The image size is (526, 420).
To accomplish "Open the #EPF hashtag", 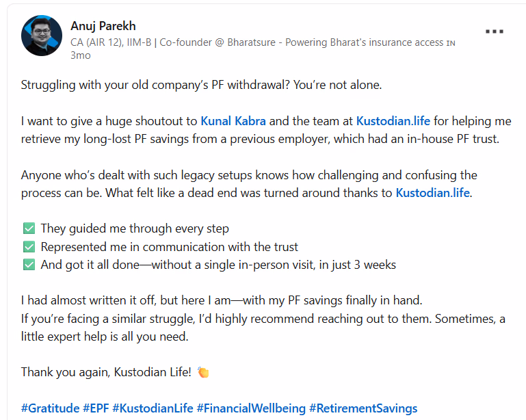I will [x=96, y=408].
